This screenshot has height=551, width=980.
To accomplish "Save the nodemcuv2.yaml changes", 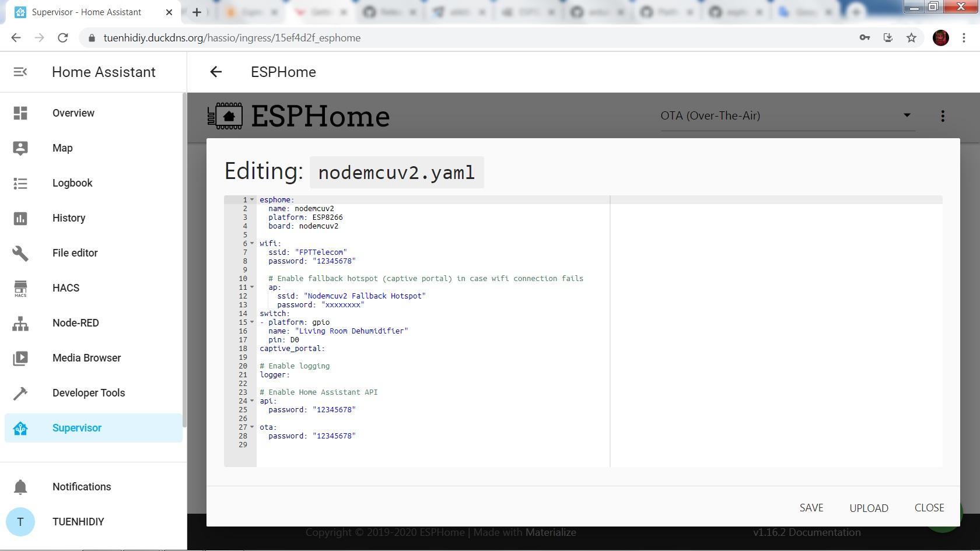I will tap(811, 508).
